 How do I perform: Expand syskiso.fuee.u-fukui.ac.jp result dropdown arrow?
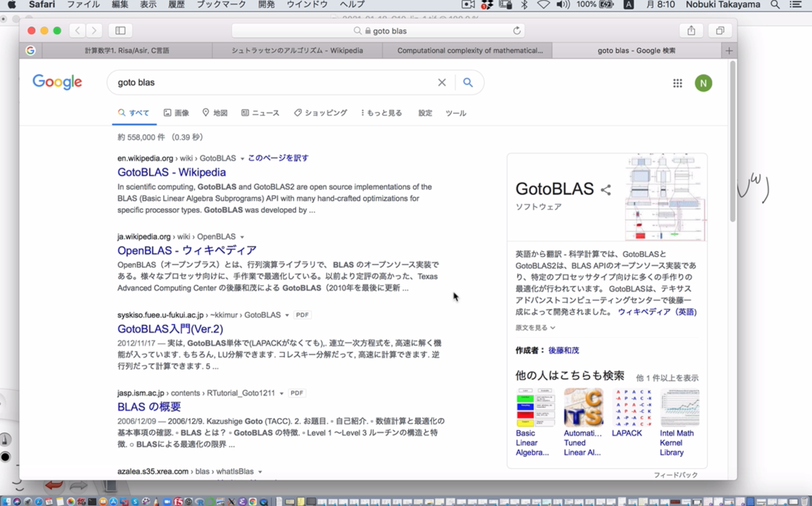[x=287, y=315]
